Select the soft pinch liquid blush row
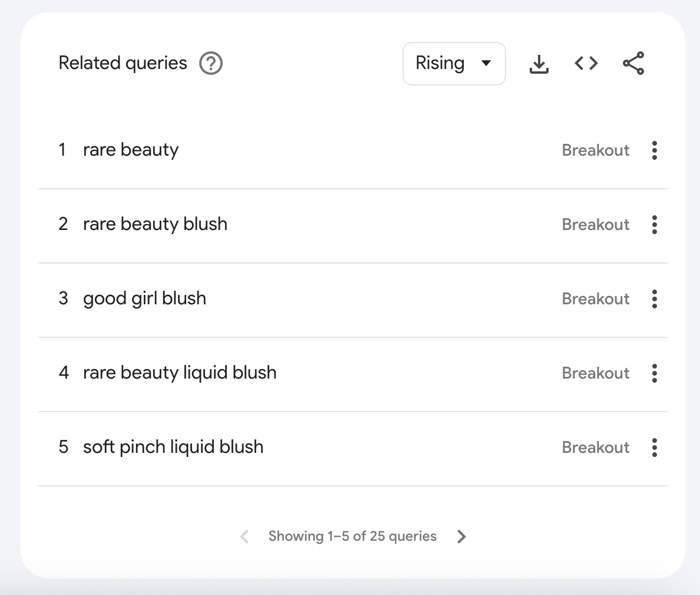 point(173,448)
